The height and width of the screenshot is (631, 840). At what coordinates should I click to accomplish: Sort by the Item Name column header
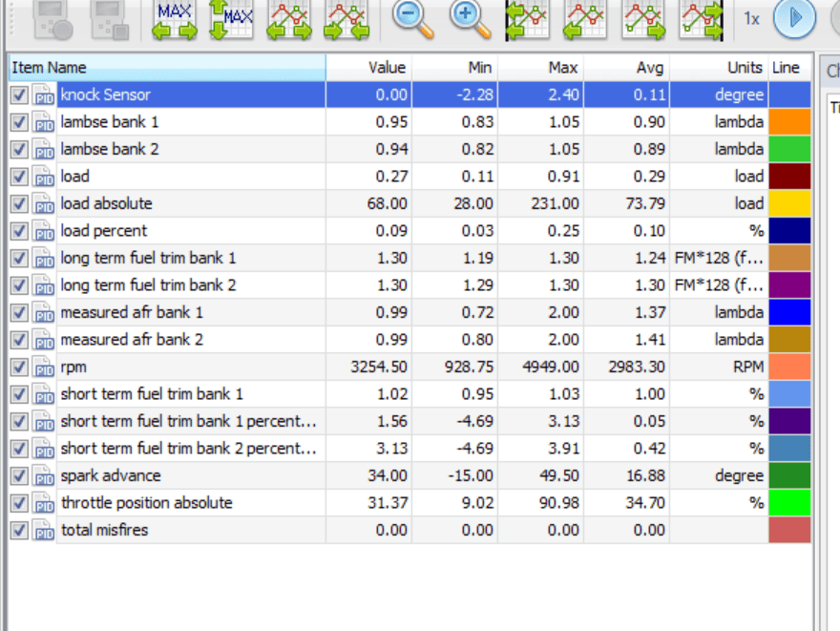(167, 68)
